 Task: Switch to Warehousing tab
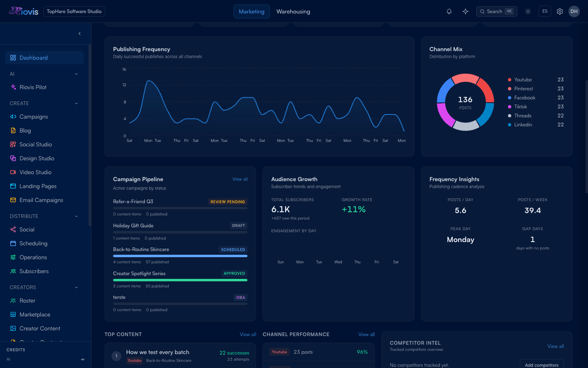point(293,11)
